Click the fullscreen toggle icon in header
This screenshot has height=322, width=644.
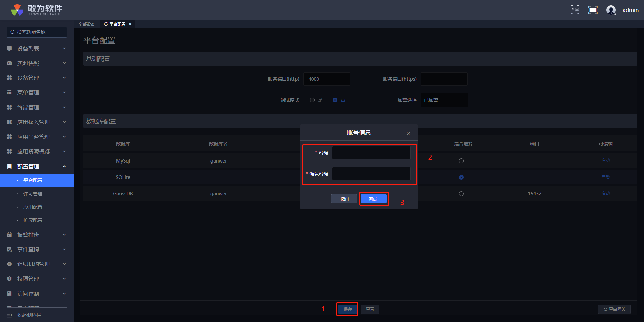[593, 10]
